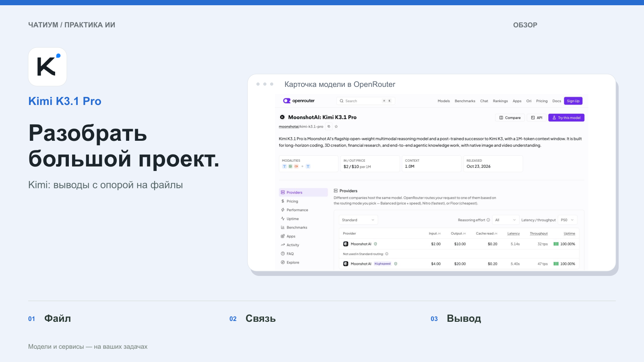This screenshot has width=644, height=362.
Task: Copy the model slug with the copy icon
Action: pos(329,127)
